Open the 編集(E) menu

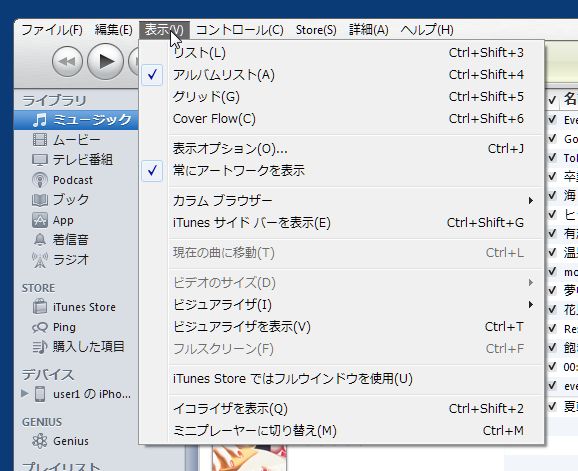114,30
